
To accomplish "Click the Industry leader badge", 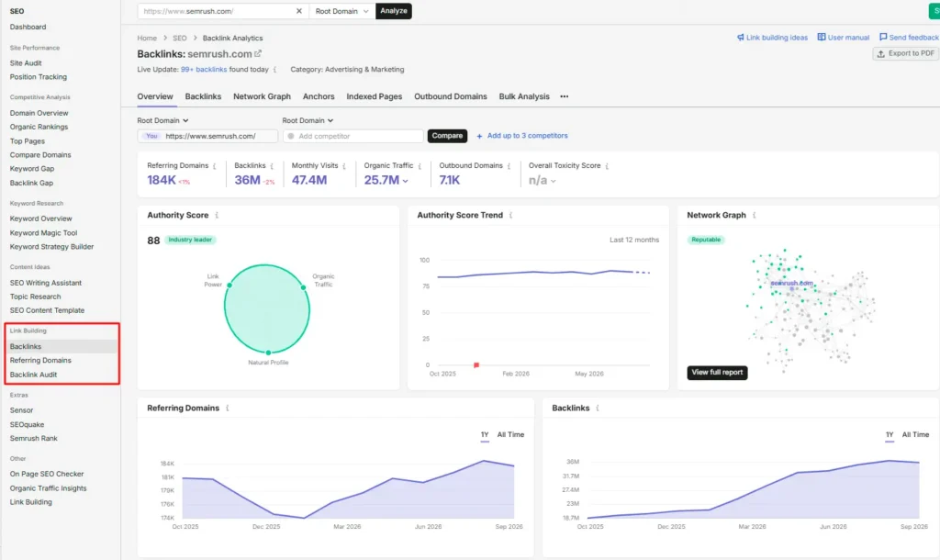I will [x=190, y=240].
